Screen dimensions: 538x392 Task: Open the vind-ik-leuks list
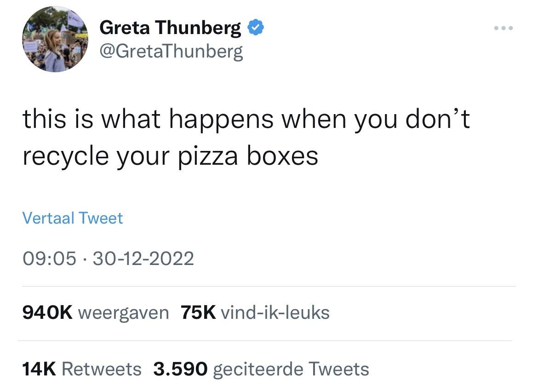275,312
